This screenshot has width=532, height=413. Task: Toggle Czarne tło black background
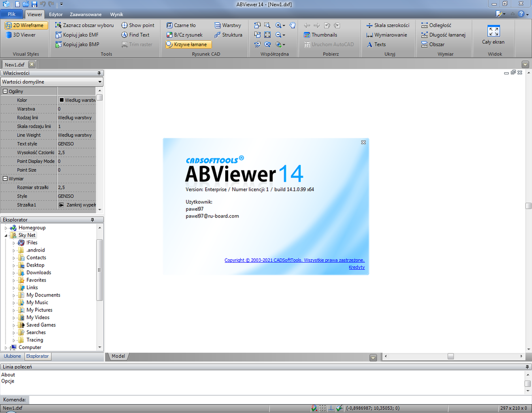click(x=181, y=25)
